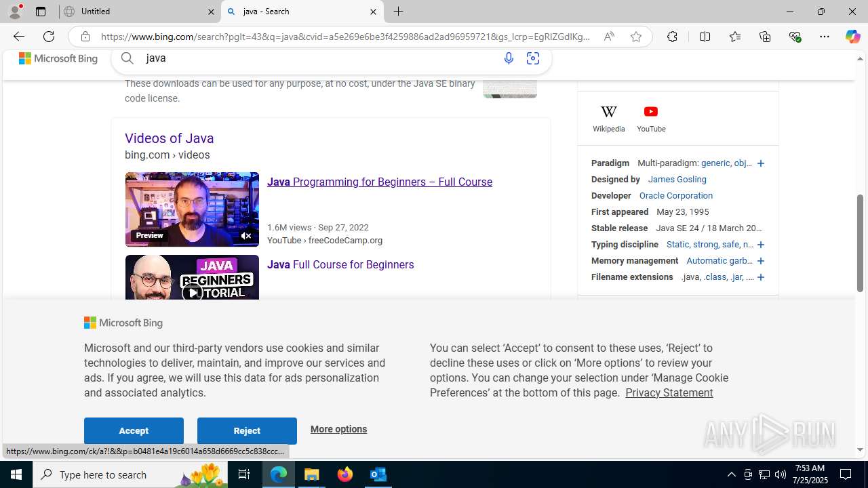Accept the cookie consent
The image size is (868, 488).
click(x=134, y=431)
